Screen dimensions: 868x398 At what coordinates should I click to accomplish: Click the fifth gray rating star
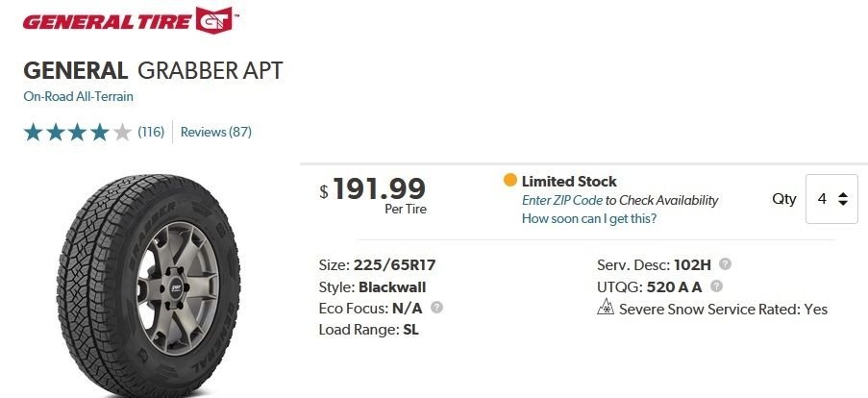[x=122, y=132]
